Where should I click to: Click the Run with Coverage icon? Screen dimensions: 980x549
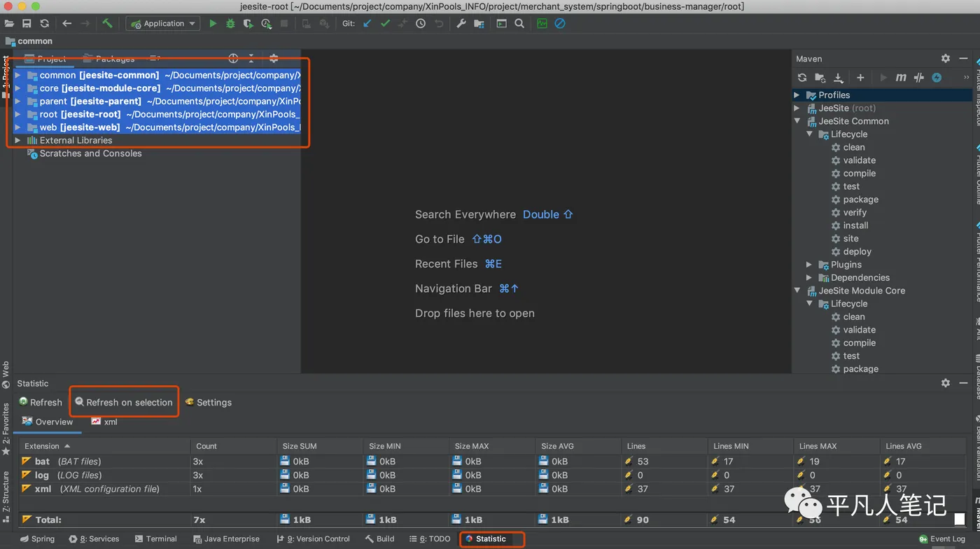pyautogui.click(x=248, y=24)
